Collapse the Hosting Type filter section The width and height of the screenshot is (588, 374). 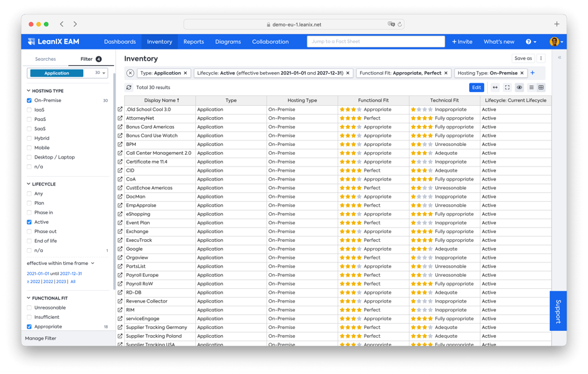(x=29, y=91)
